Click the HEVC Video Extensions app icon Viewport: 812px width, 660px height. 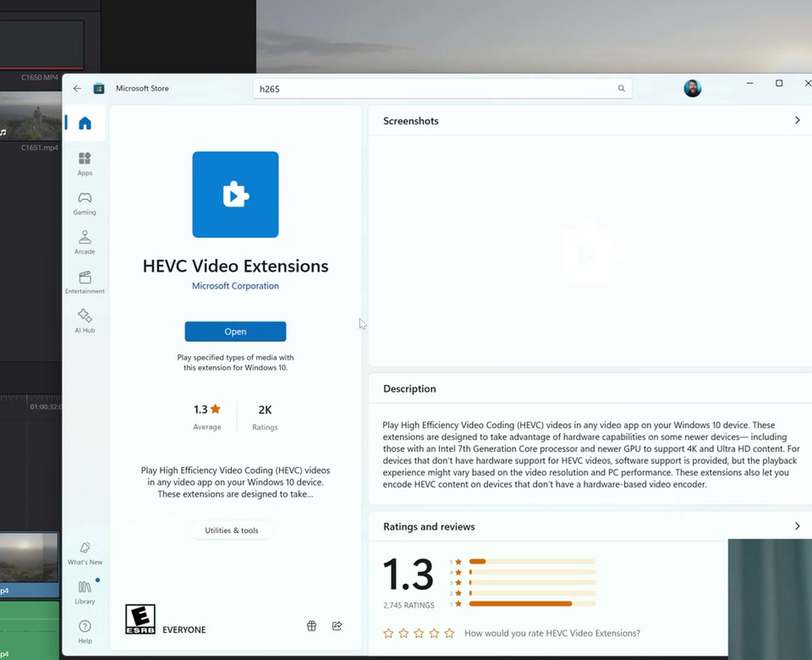(x=235, y=194)
